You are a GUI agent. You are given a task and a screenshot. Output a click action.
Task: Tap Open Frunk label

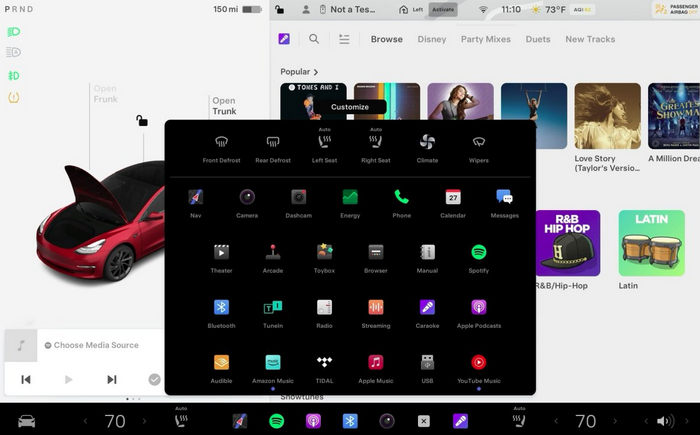[x=105, y=94]
